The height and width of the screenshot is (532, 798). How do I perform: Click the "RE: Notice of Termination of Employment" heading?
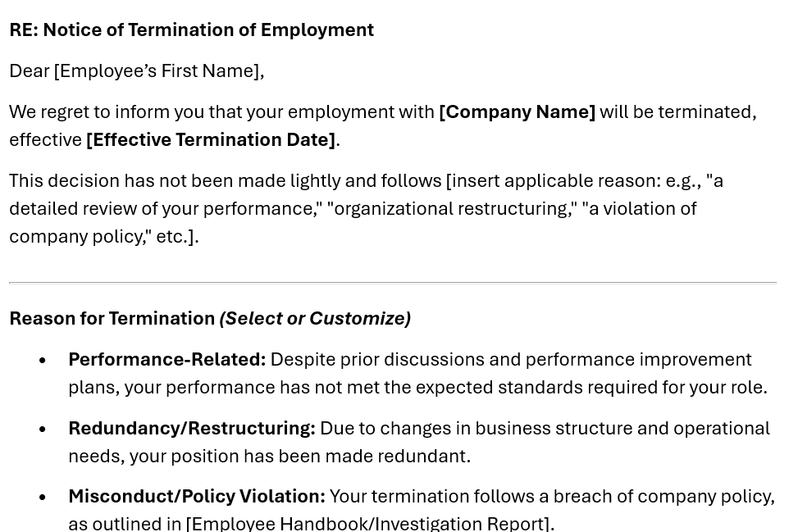tap(191, 30)
